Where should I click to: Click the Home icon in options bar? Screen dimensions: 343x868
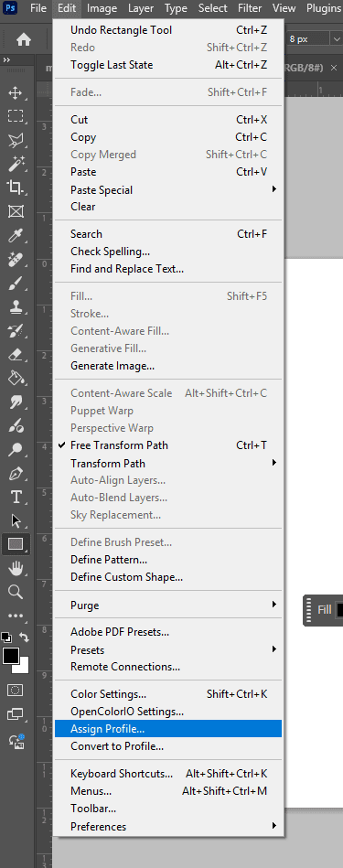23,39
